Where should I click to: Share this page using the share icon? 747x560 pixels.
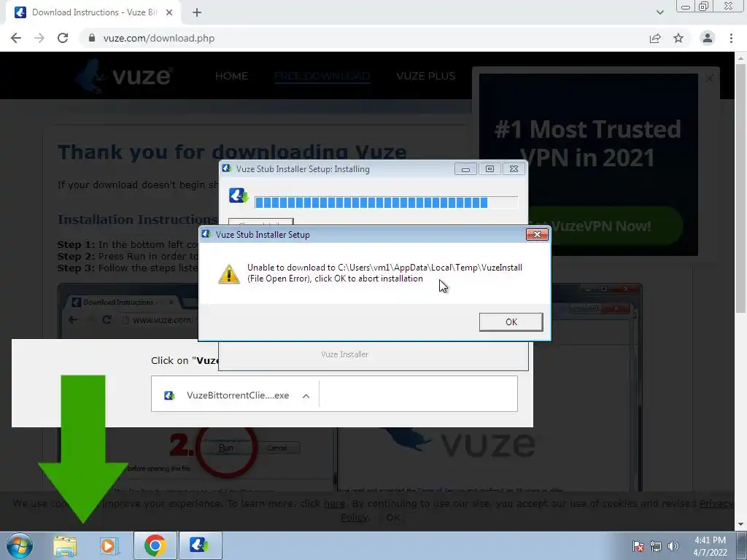[655, 38]
